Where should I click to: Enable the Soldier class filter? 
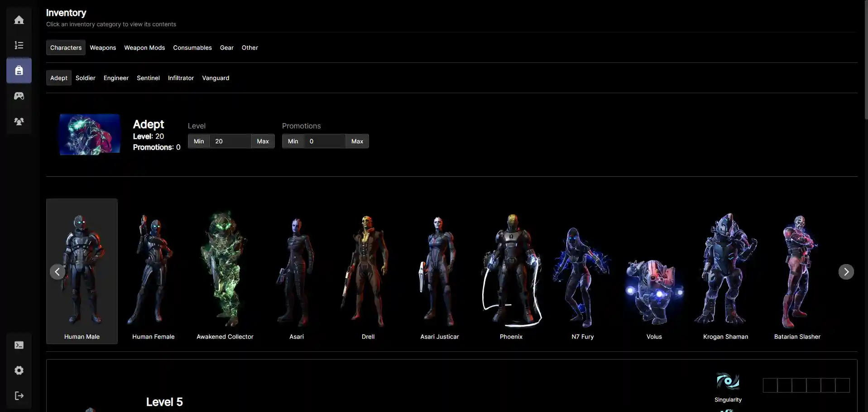(85, 78)
